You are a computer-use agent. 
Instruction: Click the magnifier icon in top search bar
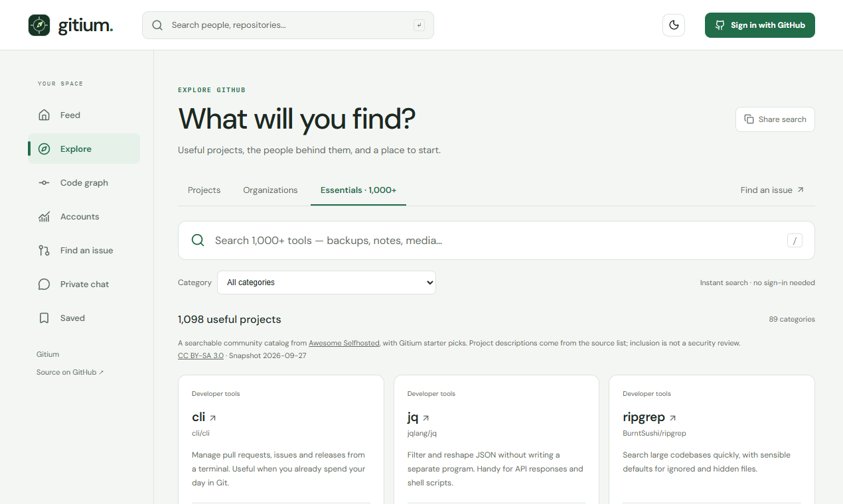[157, 25]
